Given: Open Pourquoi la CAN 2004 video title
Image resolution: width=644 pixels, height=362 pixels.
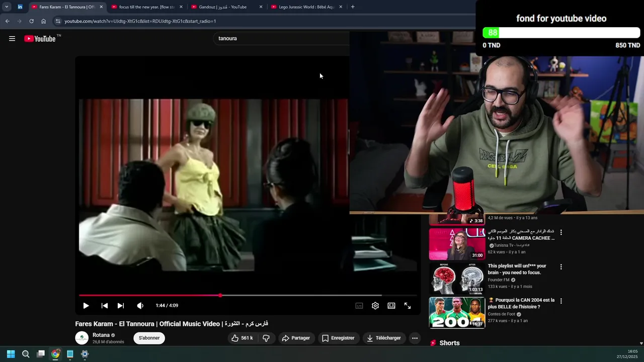Looking at the screenshot, I should tap(521, 303).
